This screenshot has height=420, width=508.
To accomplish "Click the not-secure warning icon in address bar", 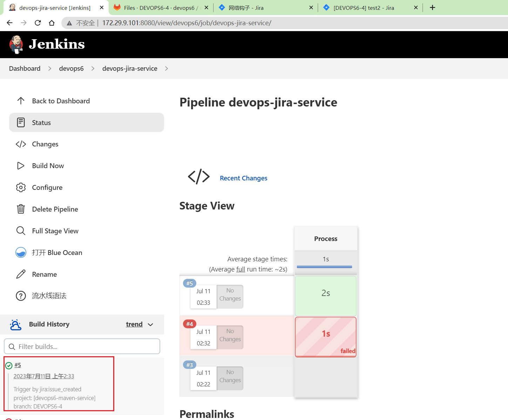I will pyautogui.click(x=69, y=23).
